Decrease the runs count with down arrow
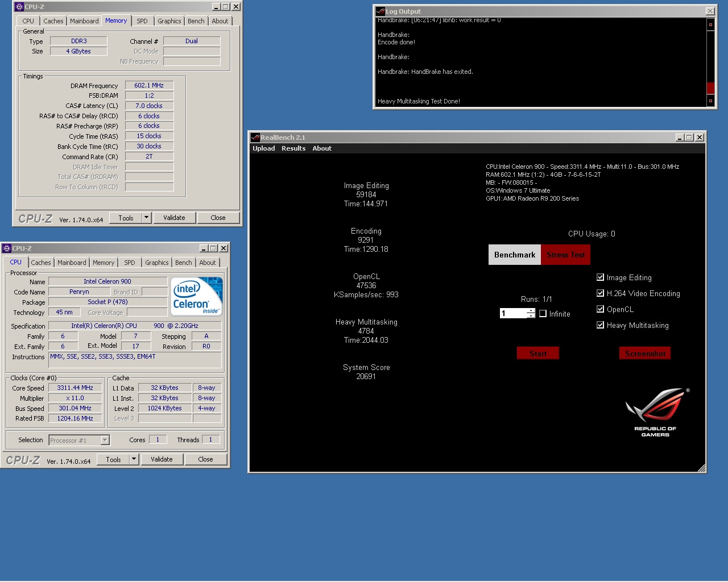This screenshot has width=728, height=582. tap(531, 315)
